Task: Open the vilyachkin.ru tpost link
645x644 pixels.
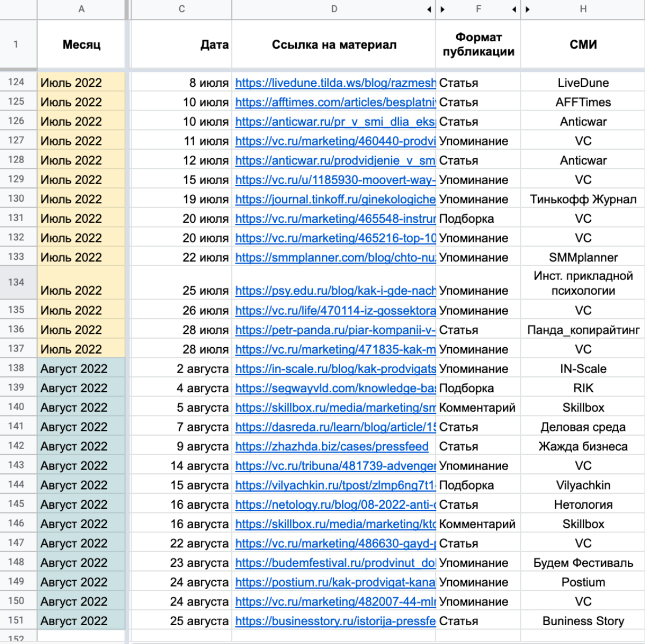Action: coord(335,485)
